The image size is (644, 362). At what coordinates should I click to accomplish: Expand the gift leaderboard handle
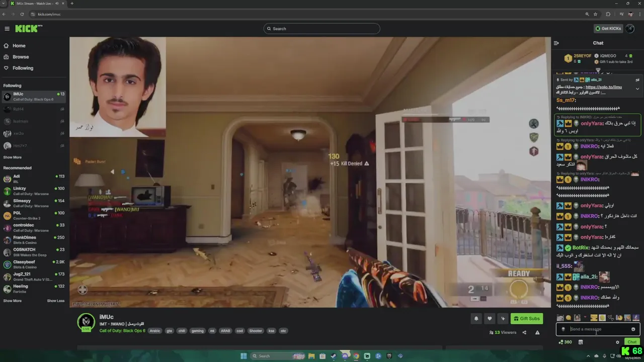pos(598,70)
